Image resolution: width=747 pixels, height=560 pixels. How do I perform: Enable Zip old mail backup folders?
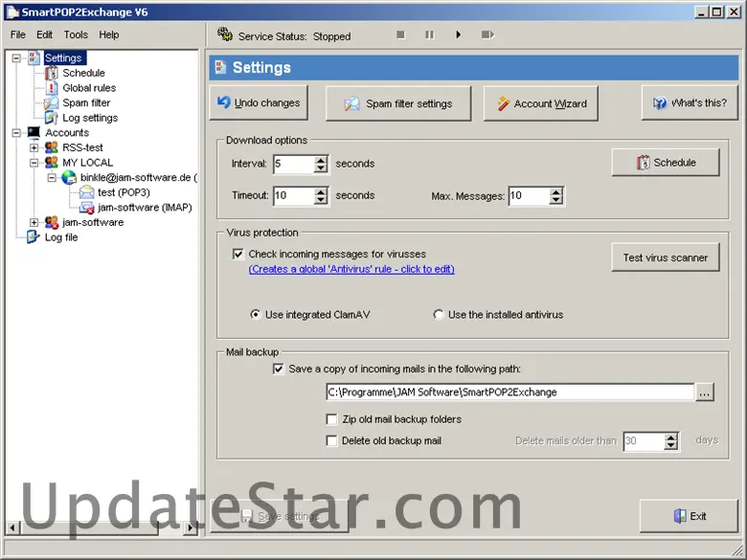click(x=331, y=419)
